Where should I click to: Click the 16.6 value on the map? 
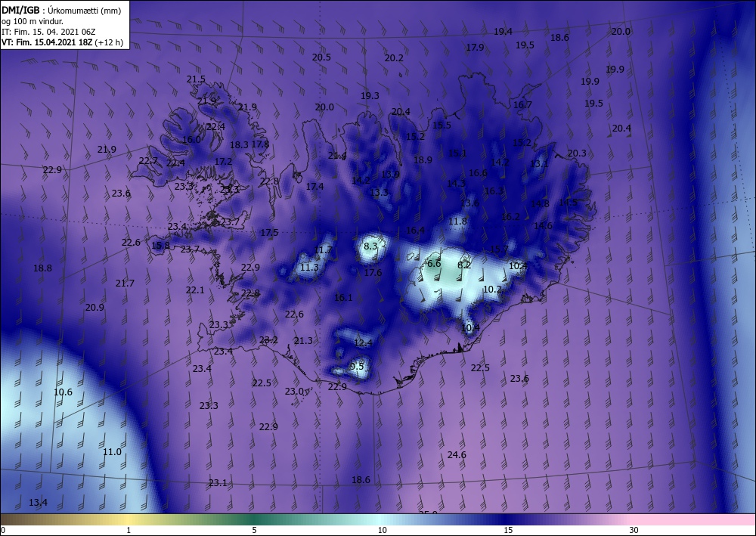478,172
